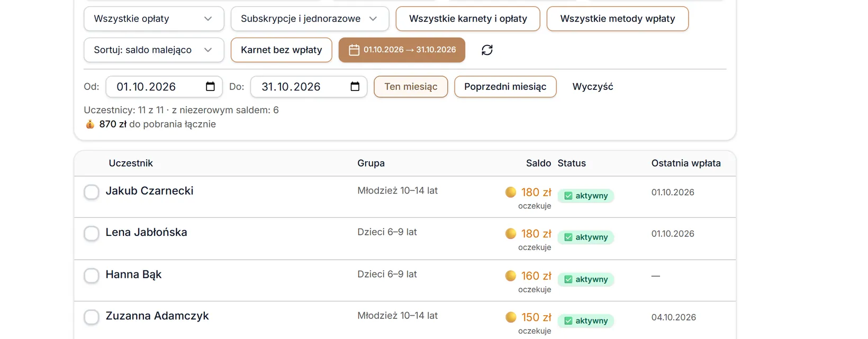Click the Grupa column header
This screenshot has width=868, height=339.
(x=371, y=163)
